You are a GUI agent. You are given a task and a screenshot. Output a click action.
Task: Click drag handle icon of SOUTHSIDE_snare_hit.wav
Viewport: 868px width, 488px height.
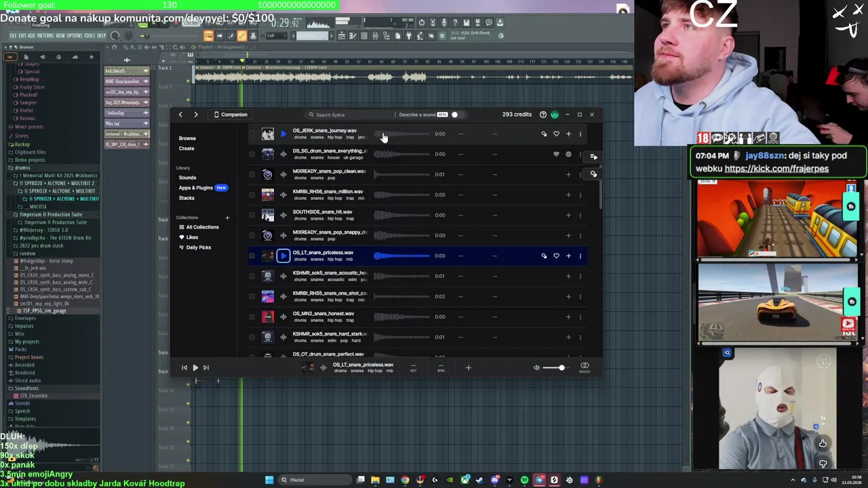coord(283,215)
